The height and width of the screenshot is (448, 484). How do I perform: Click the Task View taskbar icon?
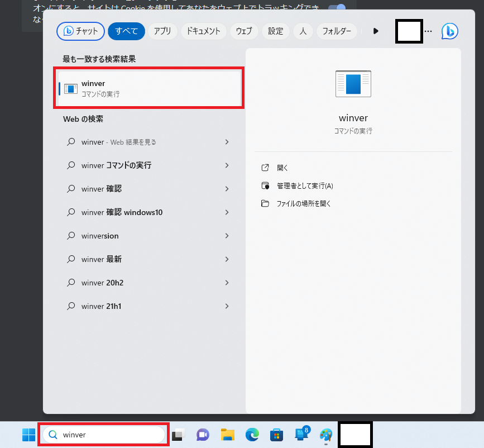[x=178, y=435]
